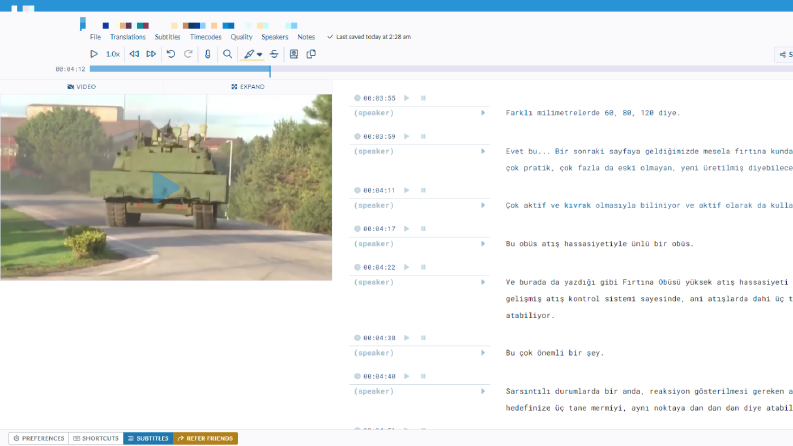This screenshot has height=446, width=793.
Task: Click the SUBTITLES button at bottom
Action: [148, 438]
